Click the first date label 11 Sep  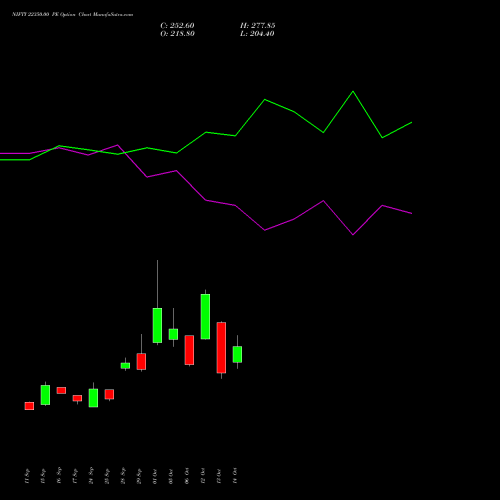click(27, 476)
